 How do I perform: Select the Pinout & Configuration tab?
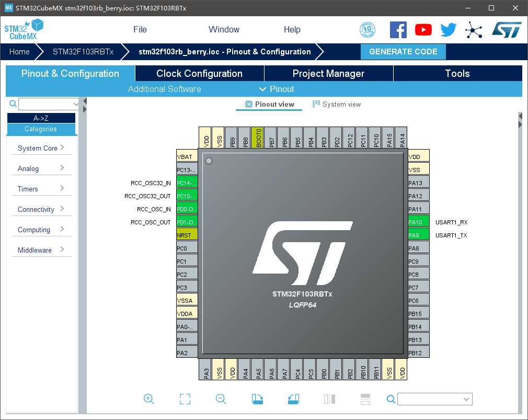click(70, 73)
